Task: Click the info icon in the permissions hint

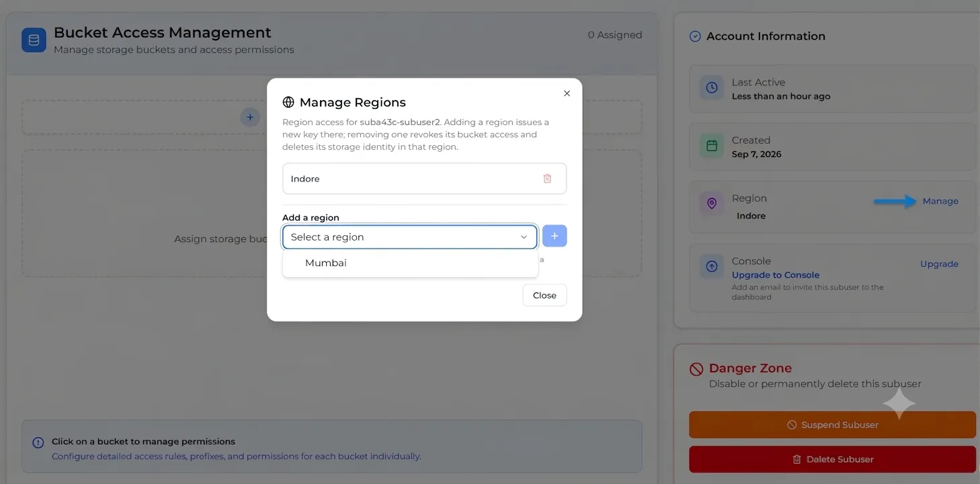Action: tap(38, 442)
